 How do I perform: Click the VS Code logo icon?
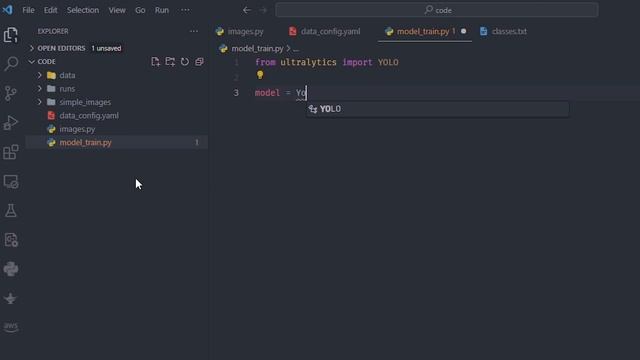click(x=7, y=10)
